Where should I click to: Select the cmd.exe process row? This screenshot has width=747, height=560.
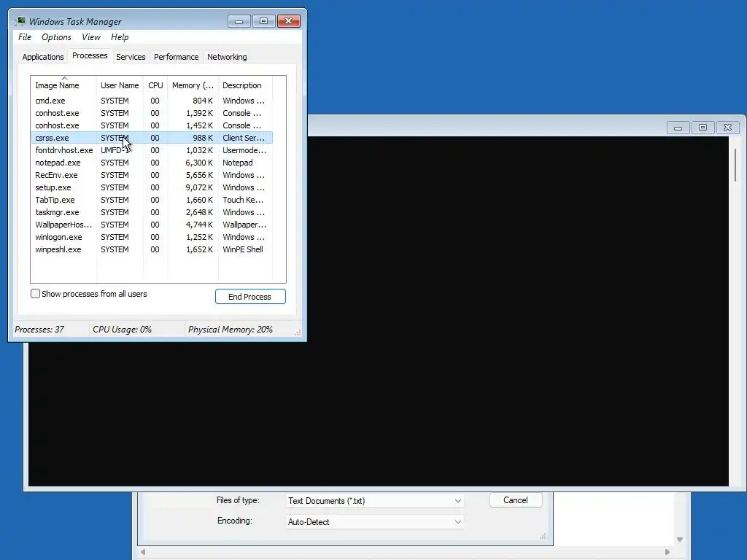point(152,101)
